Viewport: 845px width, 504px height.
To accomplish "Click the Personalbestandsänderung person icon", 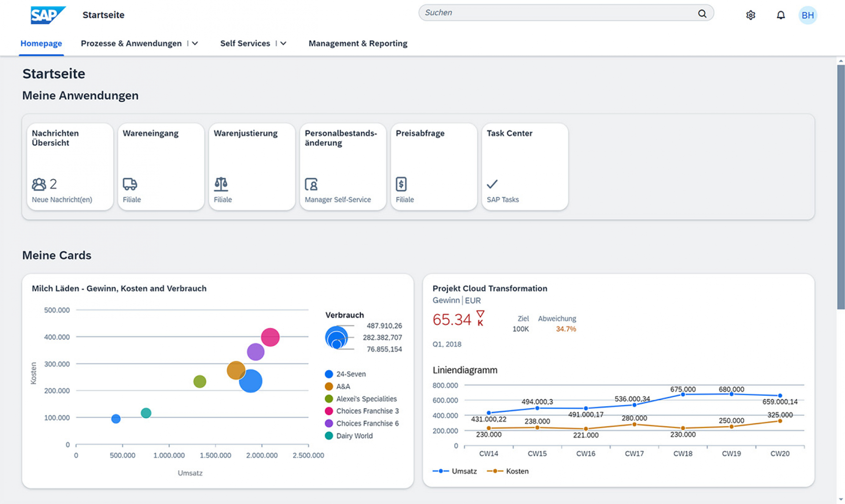I will [311, 184].
